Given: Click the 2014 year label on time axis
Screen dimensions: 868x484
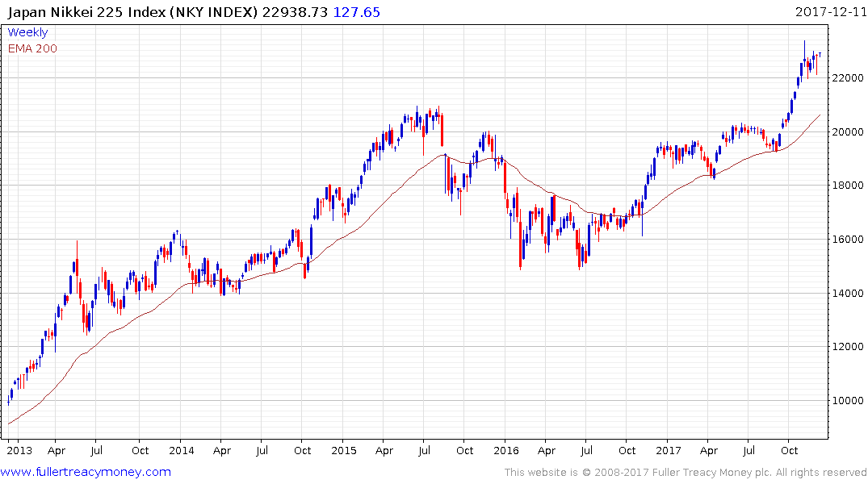Looking at the screenshot, I should tap(182, 450).
